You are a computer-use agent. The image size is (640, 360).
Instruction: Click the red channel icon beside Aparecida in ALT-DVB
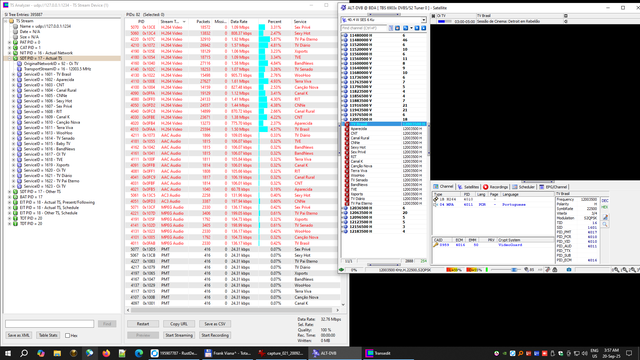pos(347,129)
